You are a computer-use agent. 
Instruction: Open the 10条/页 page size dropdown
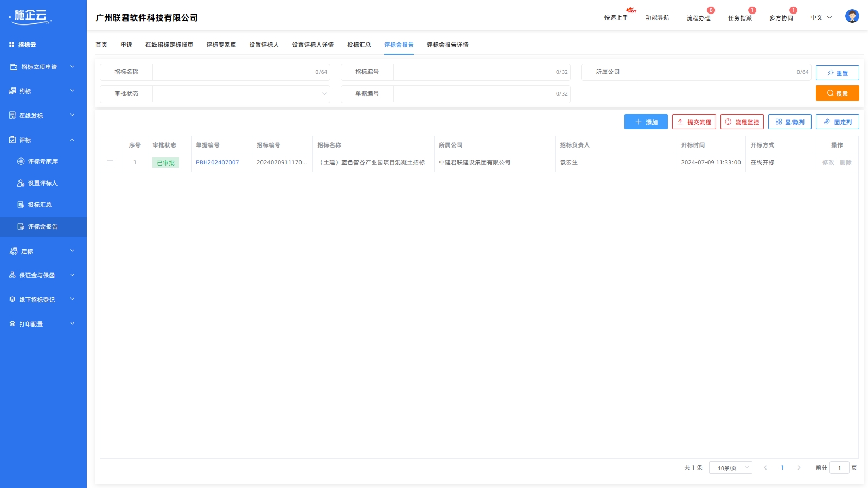coord(730,468)
